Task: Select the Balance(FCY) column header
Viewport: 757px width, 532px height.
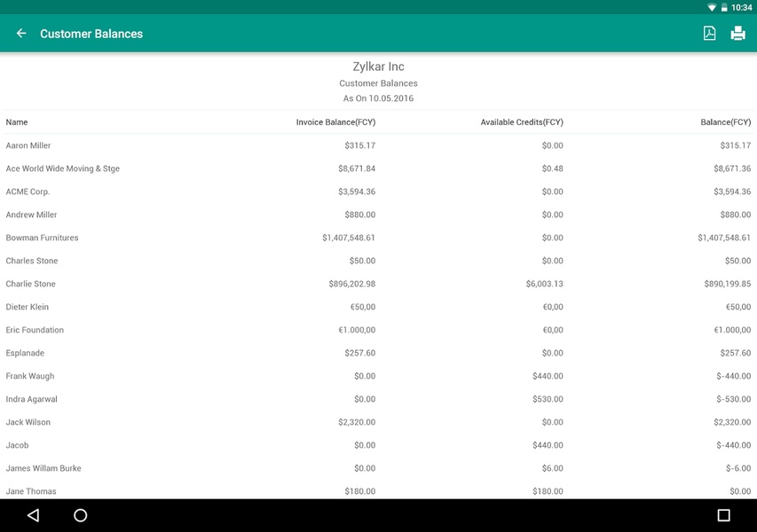Action: 726,122
